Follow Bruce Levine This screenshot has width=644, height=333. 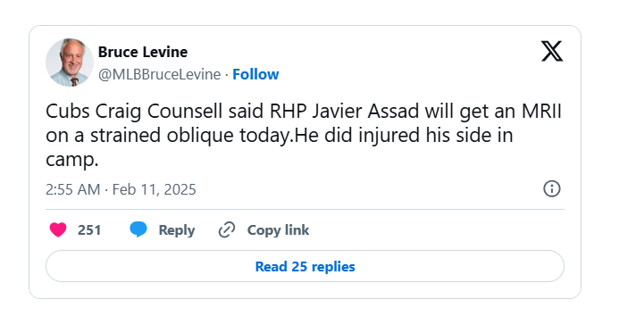[x=255, y=74]
